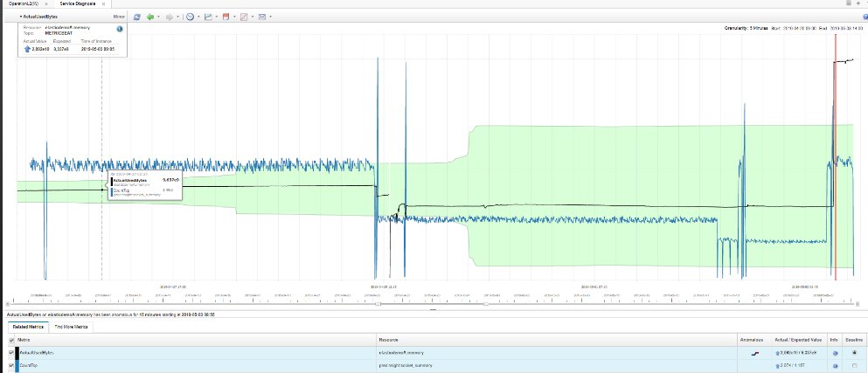Click the timeline range slider handle
Screen dimensions: 868x373
click(x=377, y=303)
